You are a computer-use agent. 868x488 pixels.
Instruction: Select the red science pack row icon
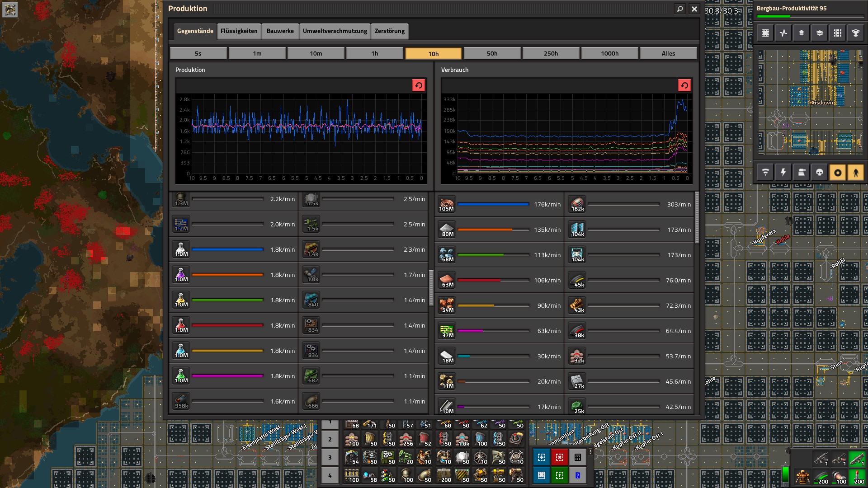[x=181, y=325]
